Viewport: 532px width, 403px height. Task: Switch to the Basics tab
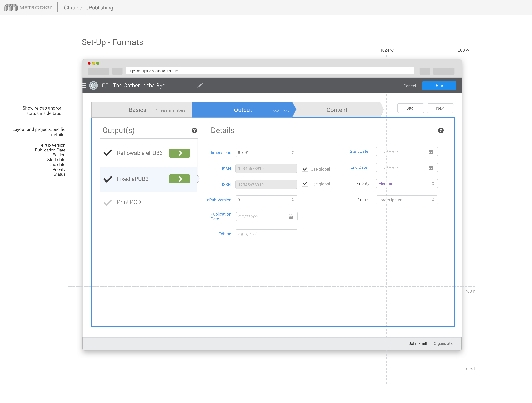click(137, 110)
